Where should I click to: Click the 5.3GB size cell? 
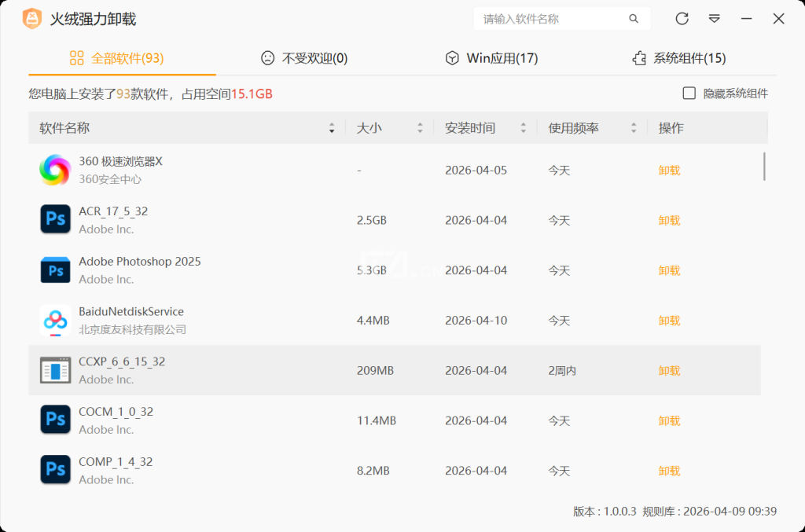[372, 270]
